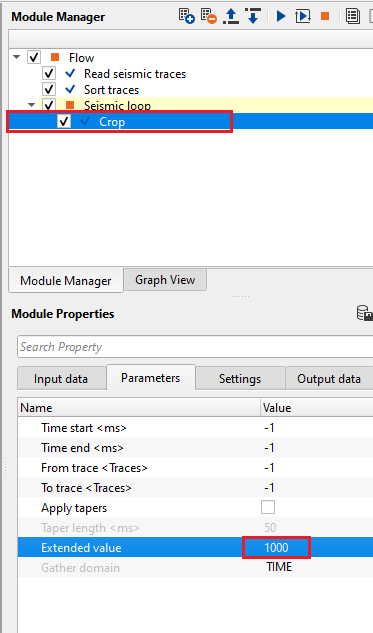Toggle the Flow checkbox
Image resolution: width=373 pixels, height=633 pixels.
(34, 57)
